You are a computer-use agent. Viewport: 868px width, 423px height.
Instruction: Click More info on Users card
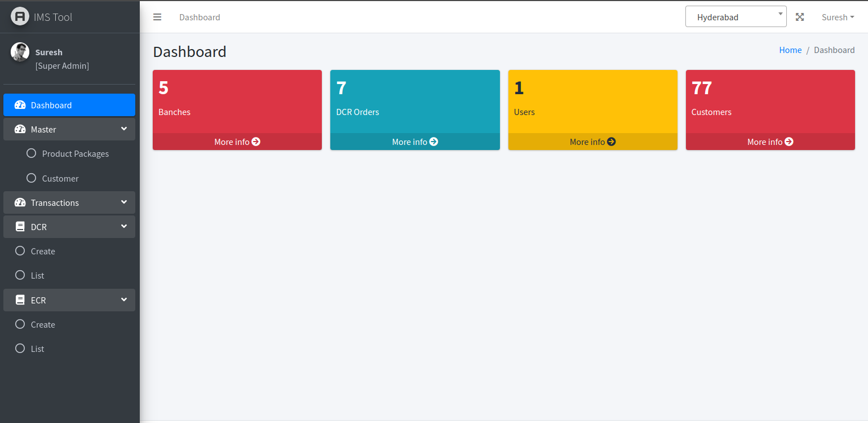coord(593,142)
